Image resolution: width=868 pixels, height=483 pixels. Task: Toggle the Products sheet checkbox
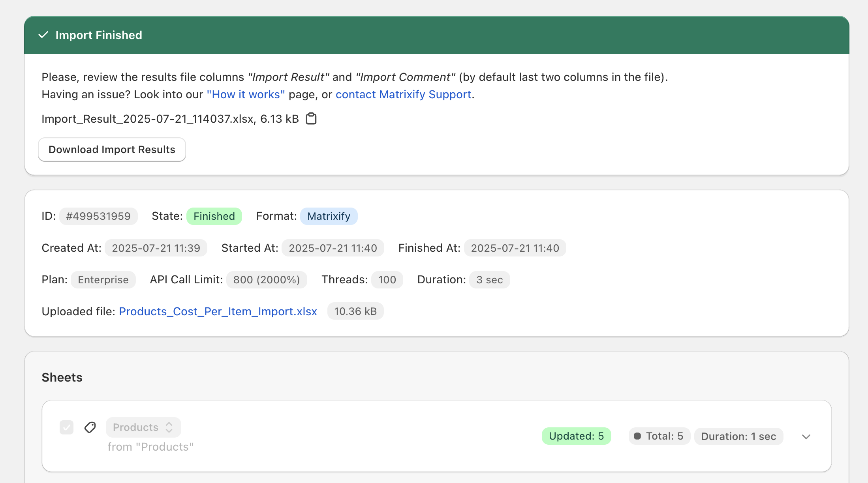pos(66,427)
